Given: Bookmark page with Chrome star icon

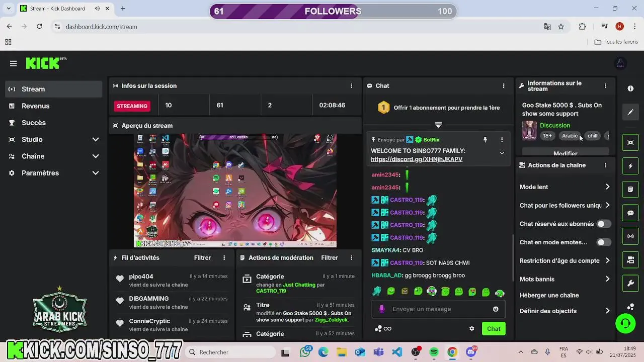Looking at the screenshot, I should tap(561, 27).
